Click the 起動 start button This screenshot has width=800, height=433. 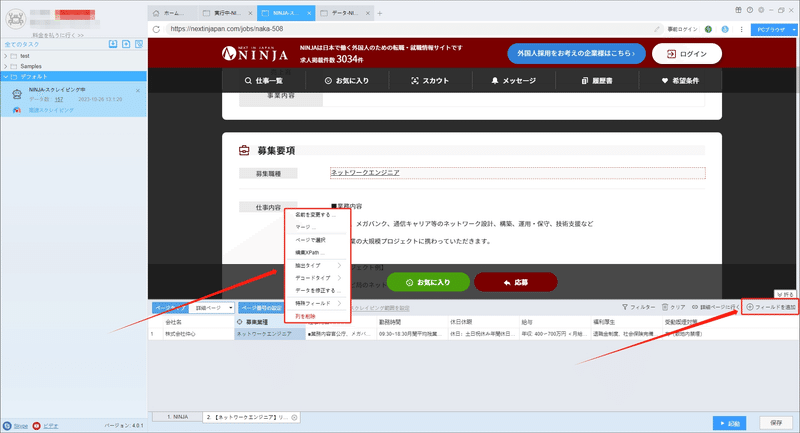(x=729, y=423)
